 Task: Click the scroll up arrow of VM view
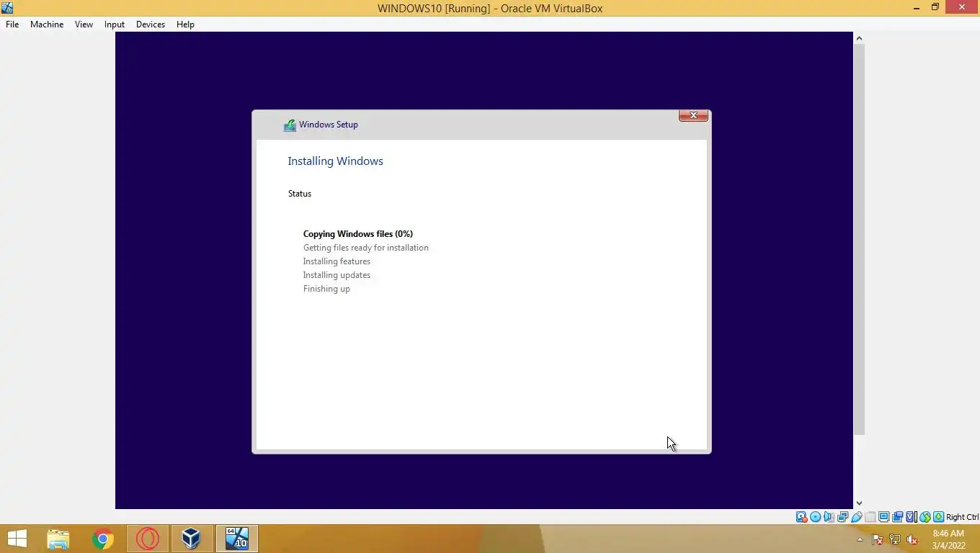point(859,37)
